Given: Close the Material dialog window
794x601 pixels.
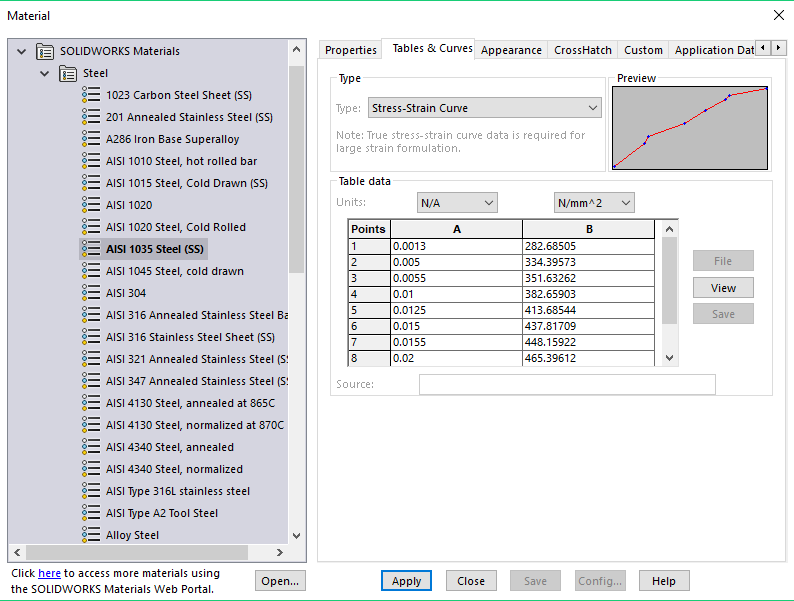Looking at the screenshot, I should (779, 15).
